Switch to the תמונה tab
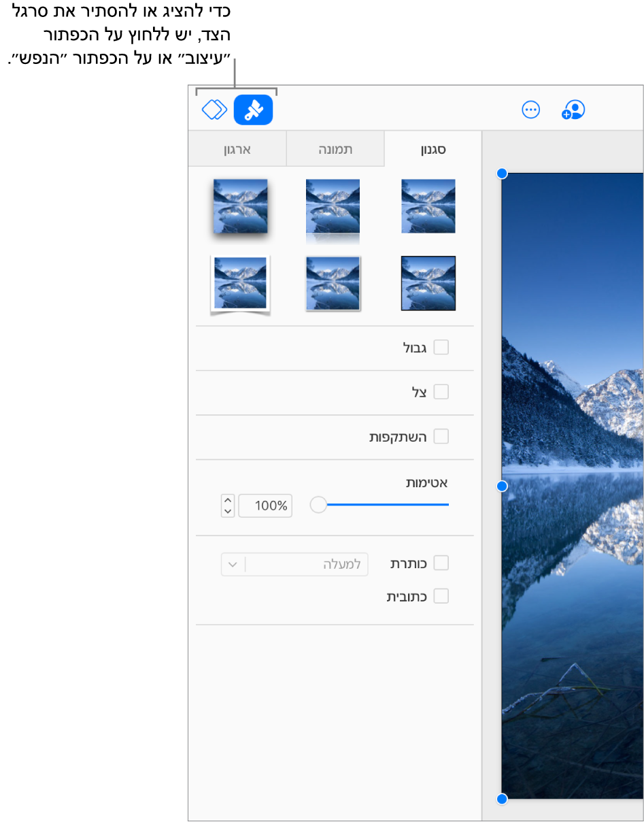Viewport: 644px width, 822px height. (335, 150)
